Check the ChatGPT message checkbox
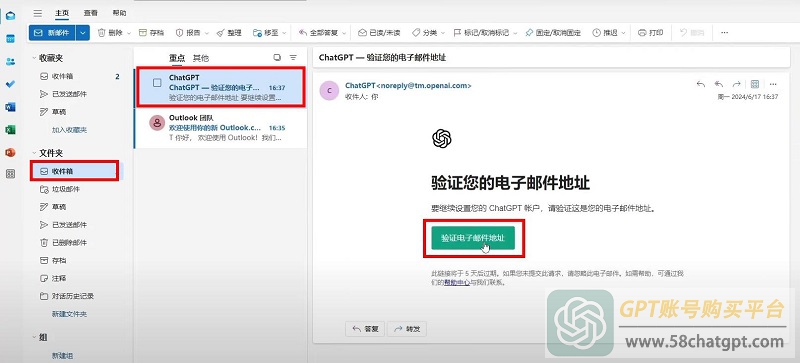The width and height of the screenshot is (800, 363). pyautogui.click(x=157, y=82)
